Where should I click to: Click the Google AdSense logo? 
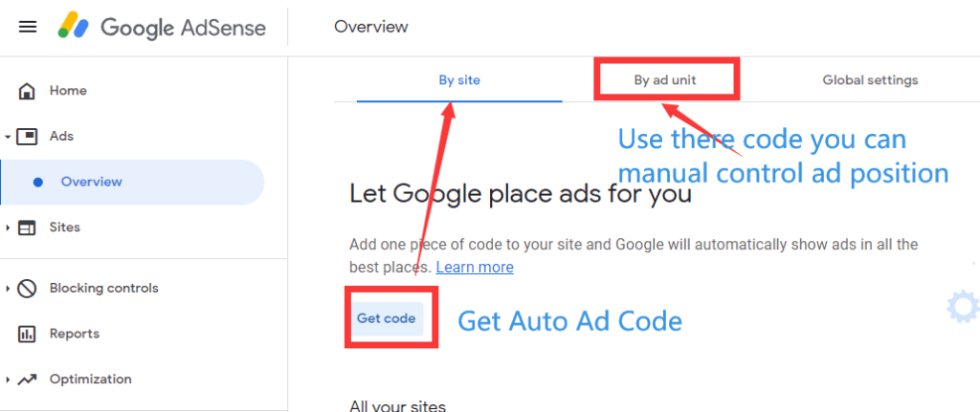[x=162, y=27]
